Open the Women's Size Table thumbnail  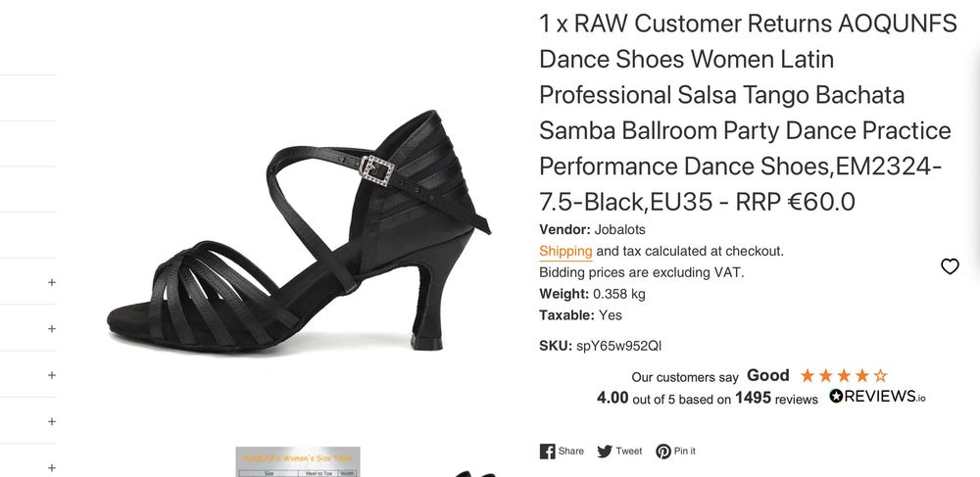tap(298, 461)
